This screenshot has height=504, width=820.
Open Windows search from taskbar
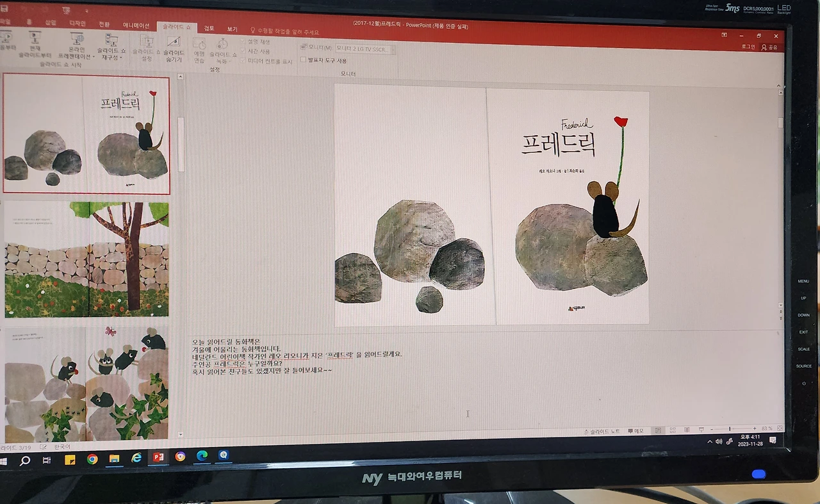point(25,460)
